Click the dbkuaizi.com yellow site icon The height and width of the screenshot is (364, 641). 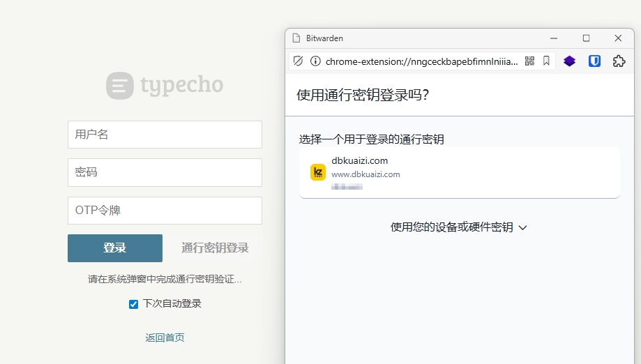(318, 172)
